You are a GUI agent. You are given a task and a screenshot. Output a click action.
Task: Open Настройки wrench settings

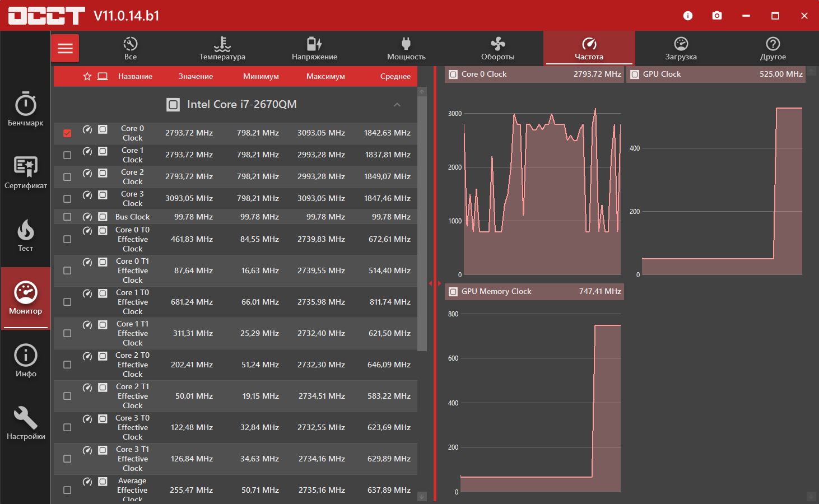pyautogui.click(x=25, y=423)
